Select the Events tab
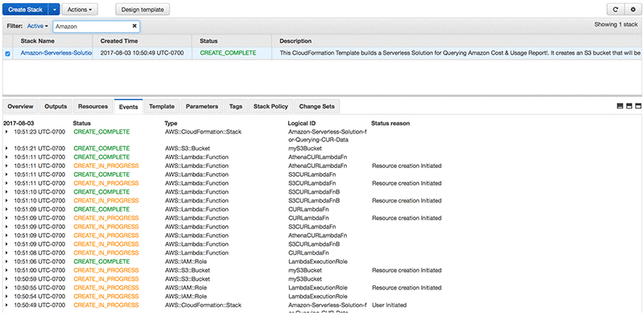The width and height of the screenshot is (644, 316). click(x=129, y=107)
